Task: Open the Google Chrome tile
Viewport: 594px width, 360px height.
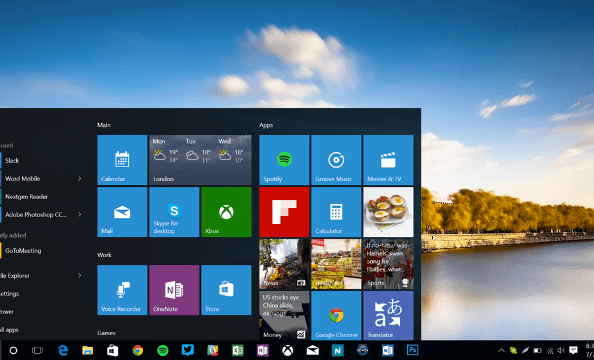Action: 336,315
